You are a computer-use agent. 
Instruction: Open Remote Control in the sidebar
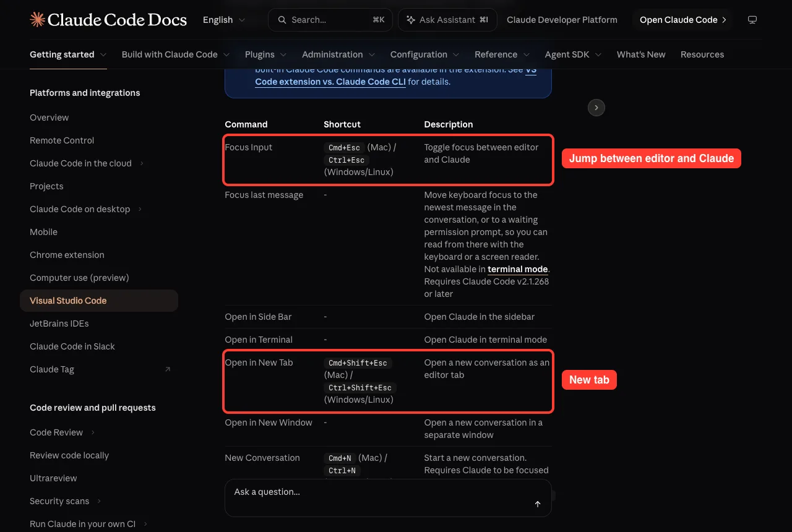(x=62, y=140)
